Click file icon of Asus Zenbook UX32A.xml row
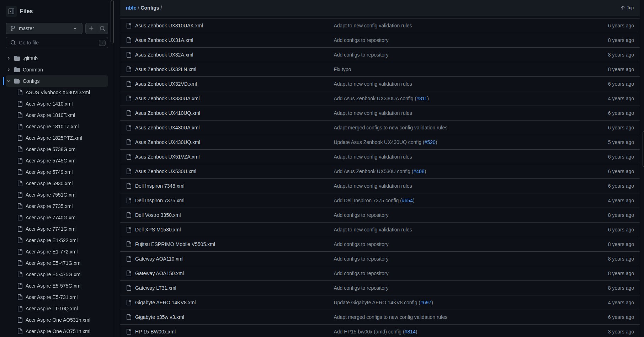The width and height of the screenshot is (644, 337). coord(129,55)
